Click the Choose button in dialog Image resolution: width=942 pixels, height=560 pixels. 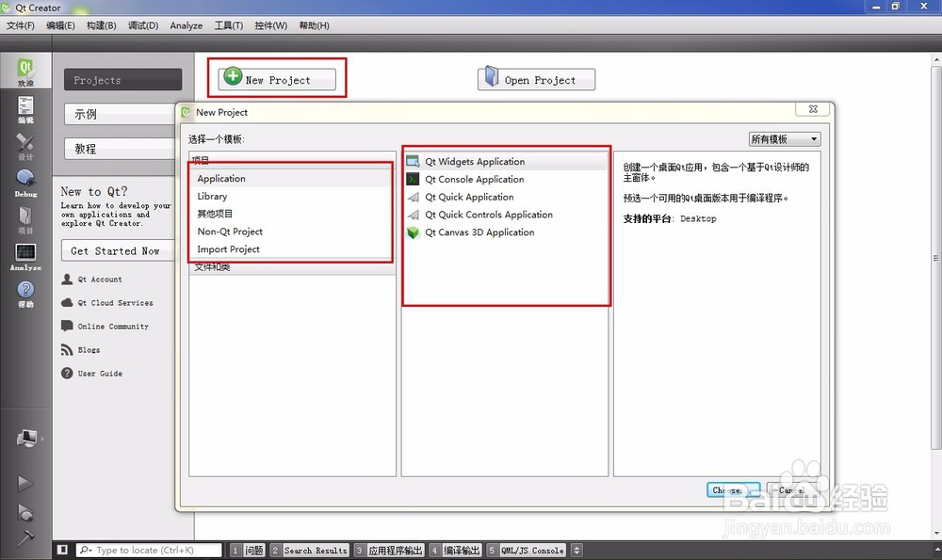pos(734,489)
